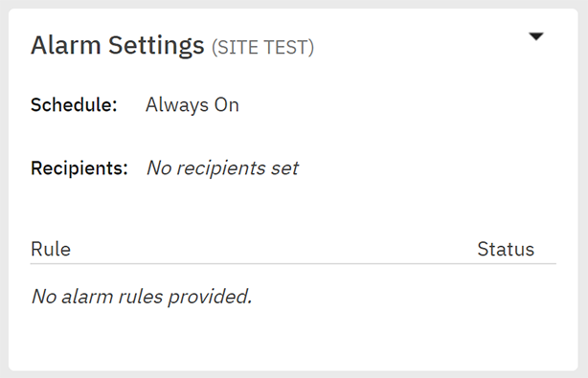588x378 pixels.
Task: Click the word Alarm in the title
Action: coord(66,45)
